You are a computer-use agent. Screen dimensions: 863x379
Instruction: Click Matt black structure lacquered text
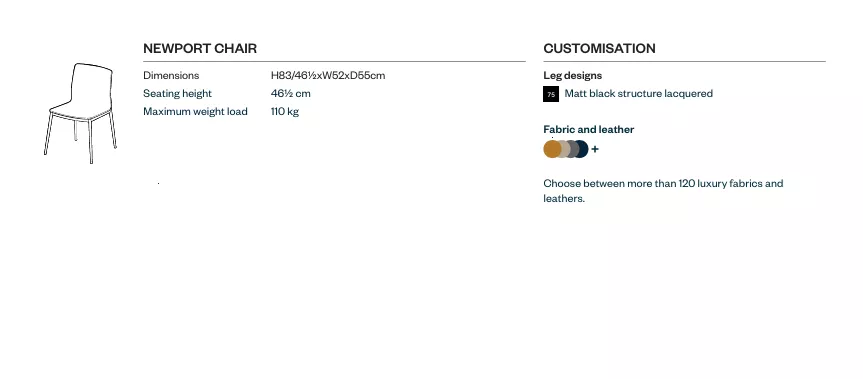(638, 94)
